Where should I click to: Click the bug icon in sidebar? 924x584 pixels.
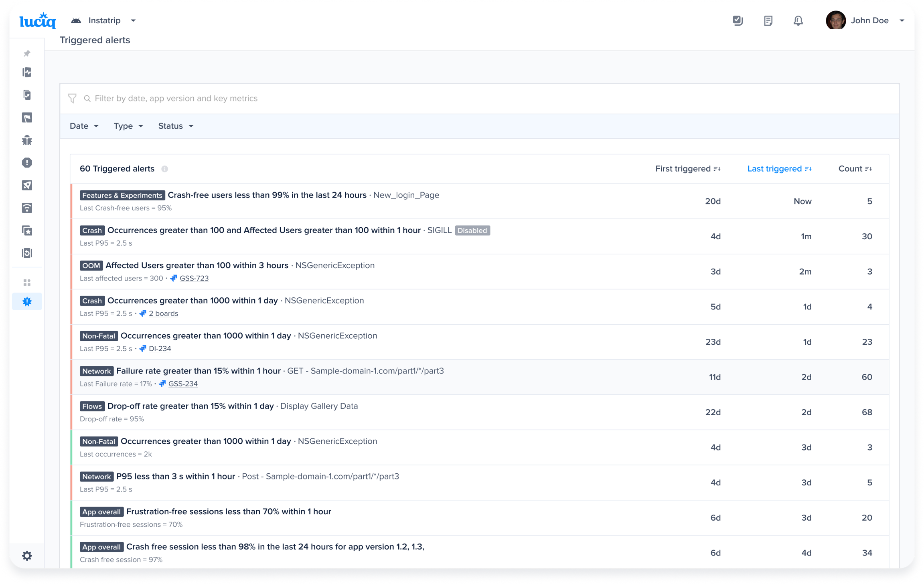pyautogui.click(x=27, y=140)
